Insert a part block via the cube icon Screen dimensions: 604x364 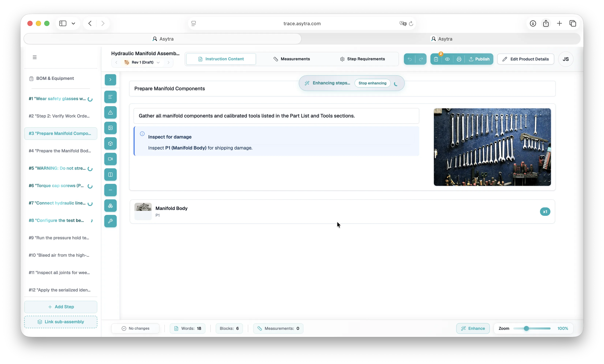tap(110, 144)
